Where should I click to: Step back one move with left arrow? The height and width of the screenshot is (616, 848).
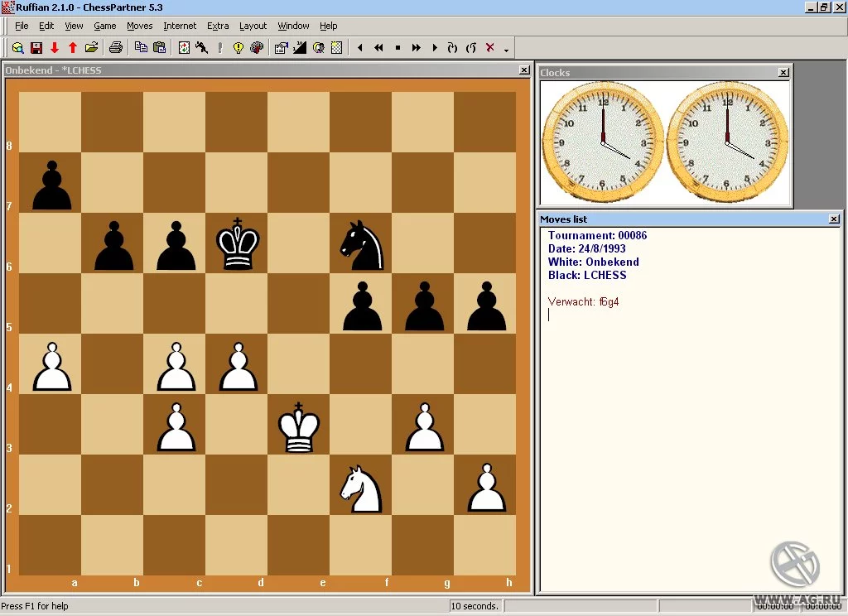(360, 47)
